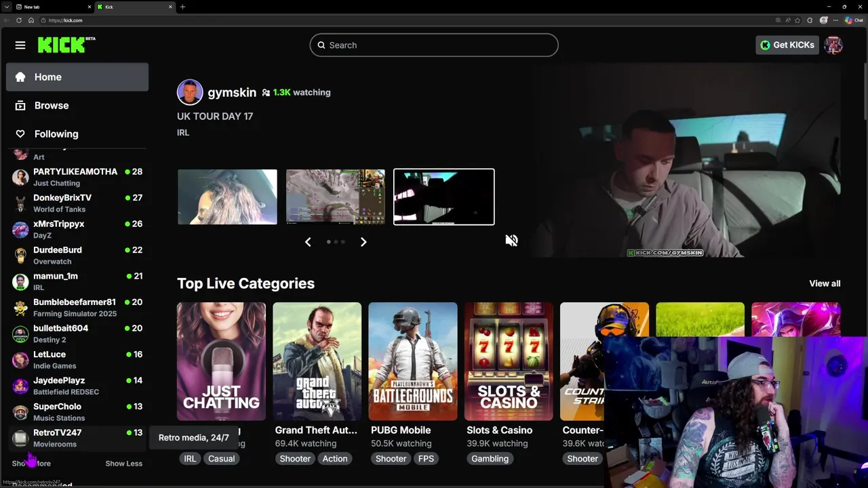Viewport: 868px width, 488px height.
Task: Open Bumblebeefarmer81 channel avatar
Action: tap(20, 308)
